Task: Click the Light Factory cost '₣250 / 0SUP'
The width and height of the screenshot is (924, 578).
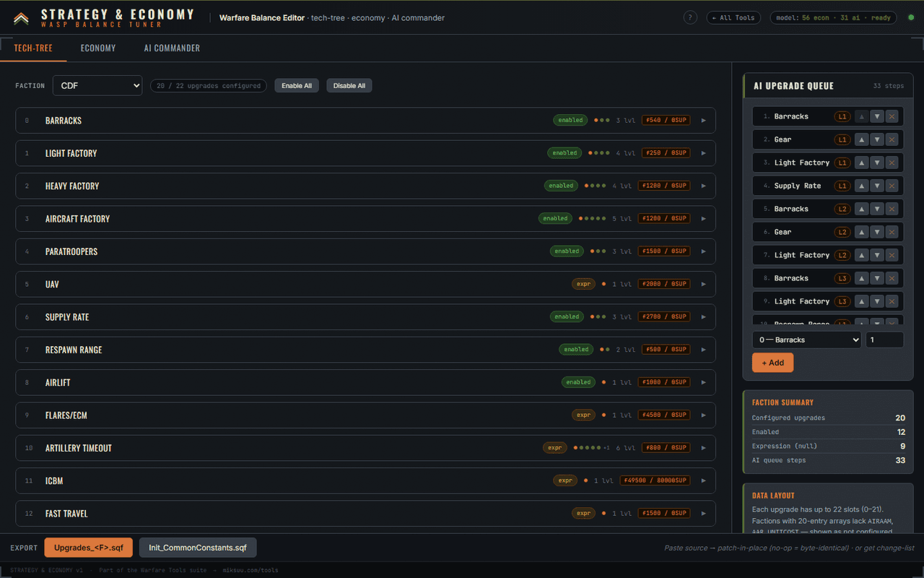Action: tap(666, 153)
